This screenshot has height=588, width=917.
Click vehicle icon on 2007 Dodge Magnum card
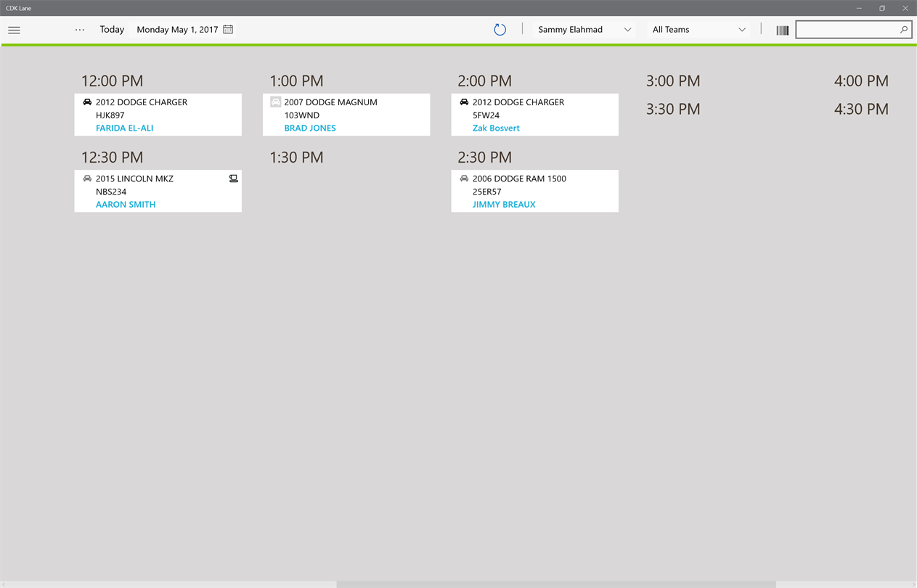[275, 102]
